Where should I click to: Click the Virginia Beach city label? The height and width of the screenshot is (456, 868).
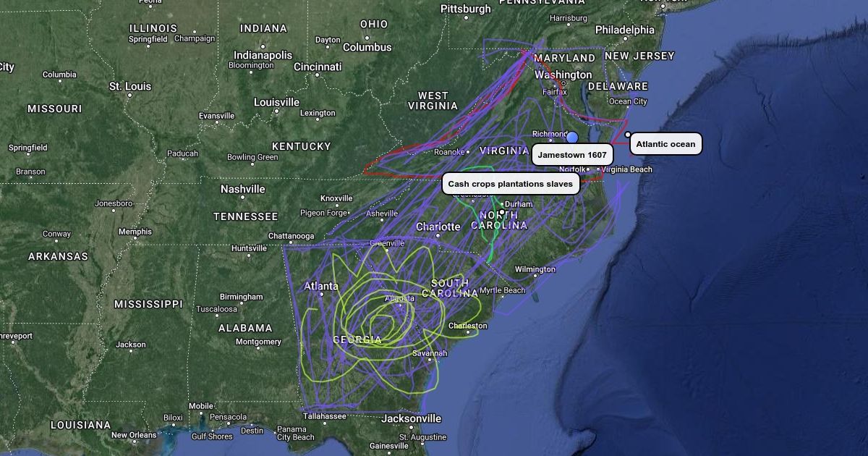627,169
